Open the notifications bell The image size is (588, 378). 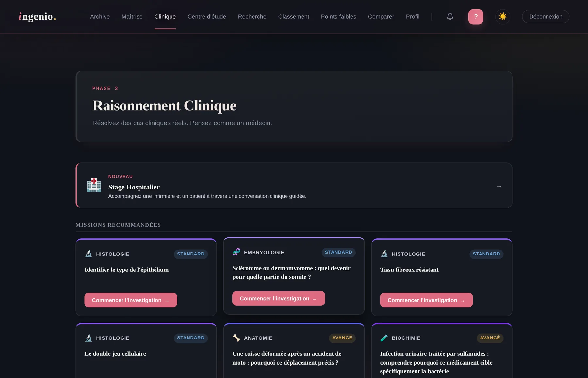click(450, 17)
